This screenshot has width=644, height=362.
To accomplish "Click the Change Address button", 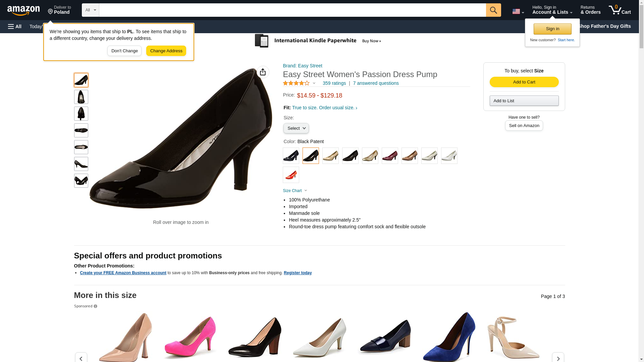I will (166, 51).
